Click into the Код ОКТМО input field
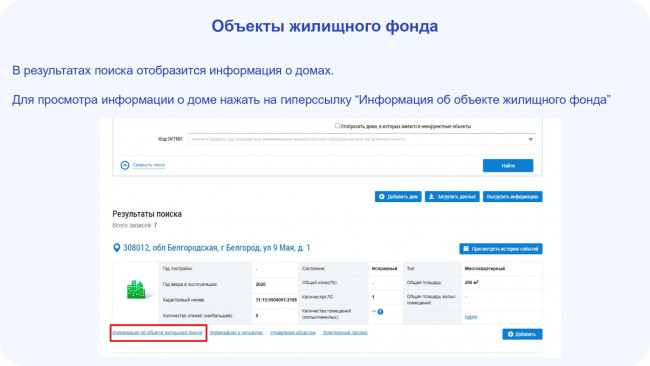This screenshot has width=650, height=366. pyautogui.click(x=361, y=139)
